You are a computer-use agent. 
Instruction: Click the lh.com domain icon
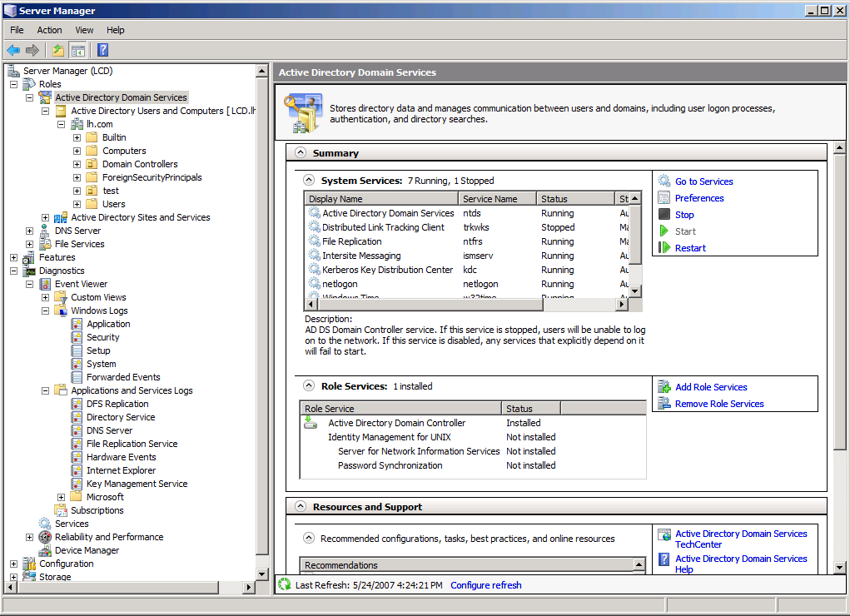coord(77,124)
